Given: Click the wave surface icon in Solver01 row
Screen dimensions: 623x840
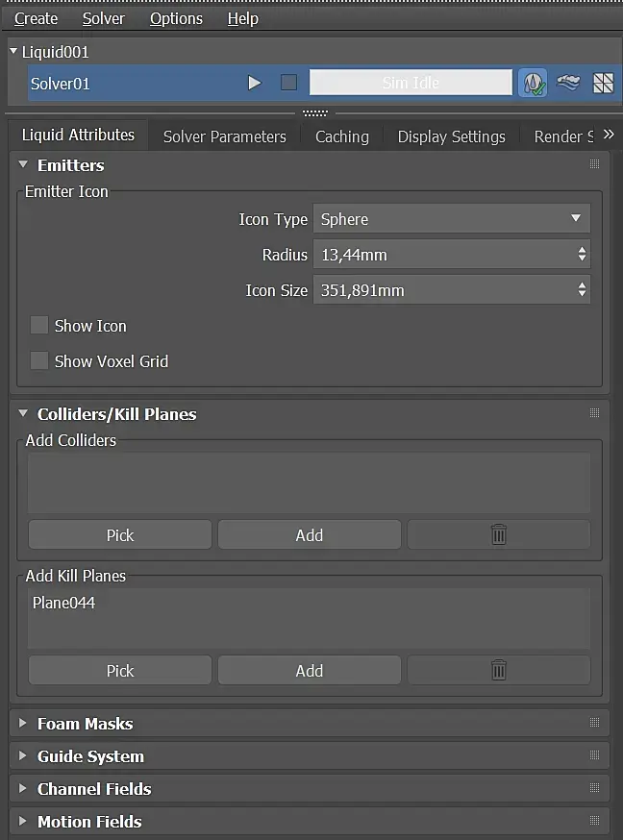Looking at the screenshot, I should click(x=568, y=83).
